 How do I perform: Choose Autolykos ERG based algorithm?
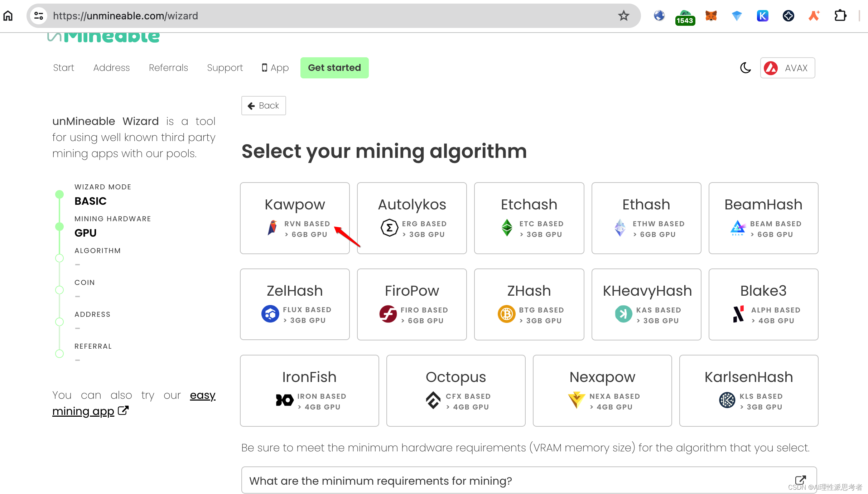412,218
